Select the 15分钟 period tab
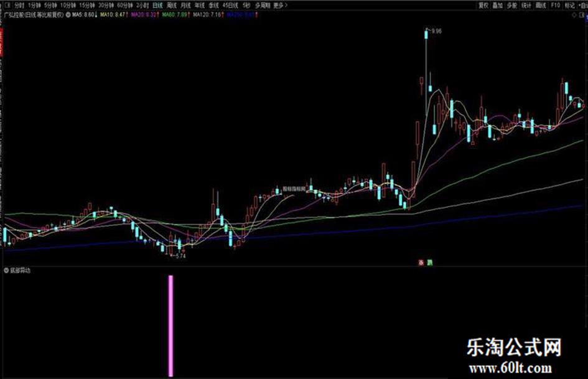Screen dimensions: 588x379 [87, 5]
